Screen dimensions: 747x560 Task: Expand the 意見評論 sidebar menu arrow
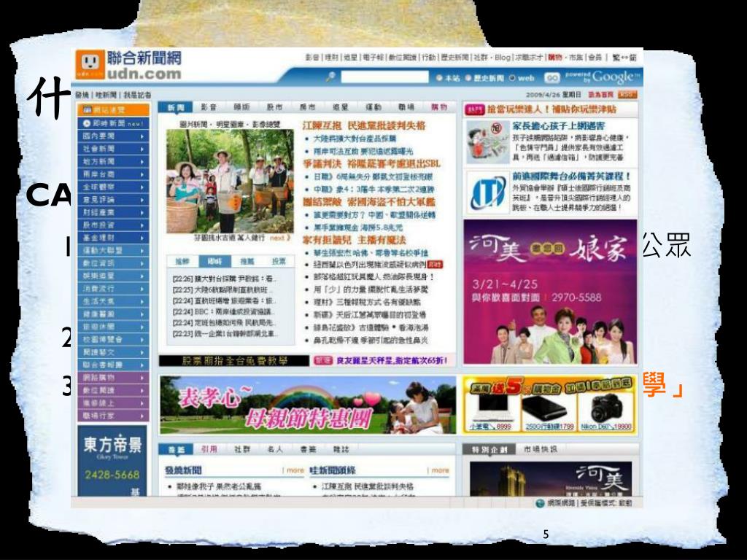[x=142, y=200]
